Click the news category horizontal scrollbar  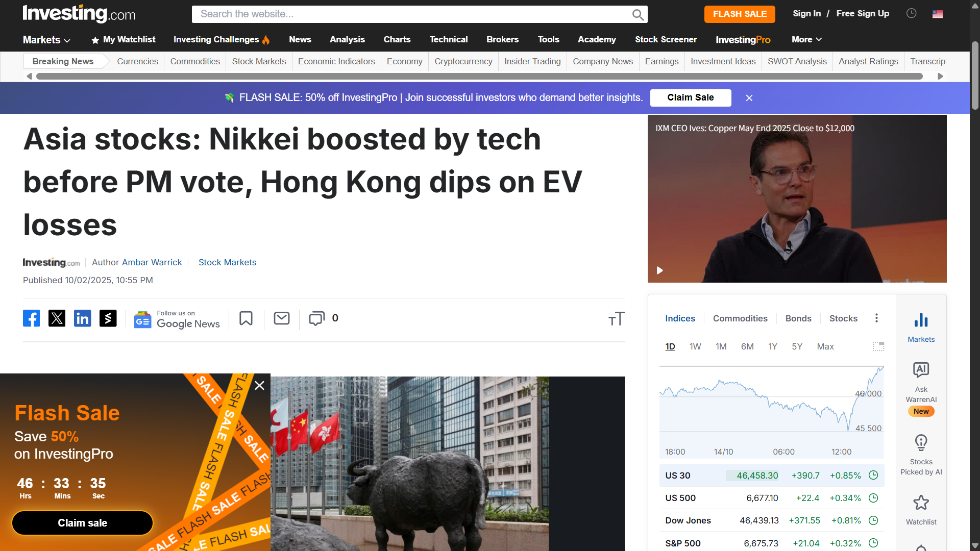479,76
